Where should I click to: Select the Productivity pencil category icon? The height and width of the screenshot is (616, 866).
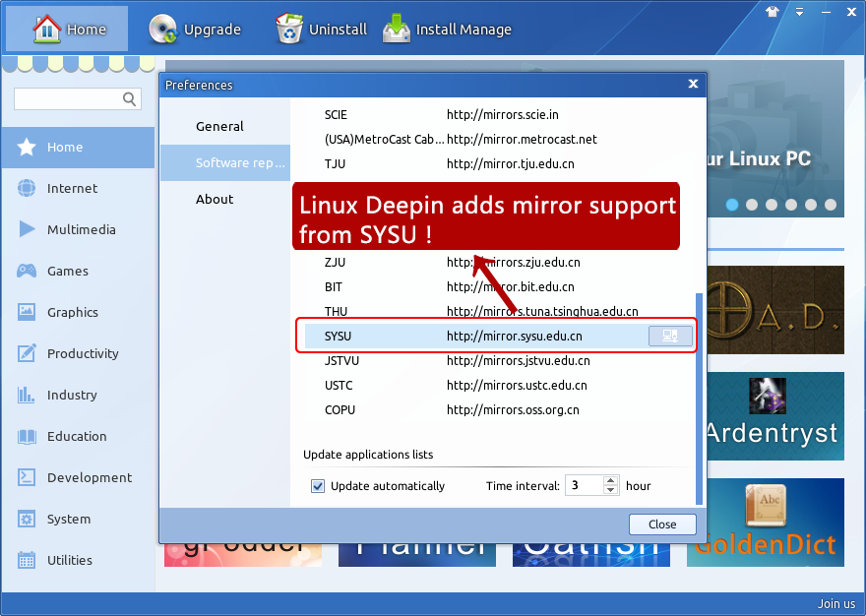click(27, 353)
